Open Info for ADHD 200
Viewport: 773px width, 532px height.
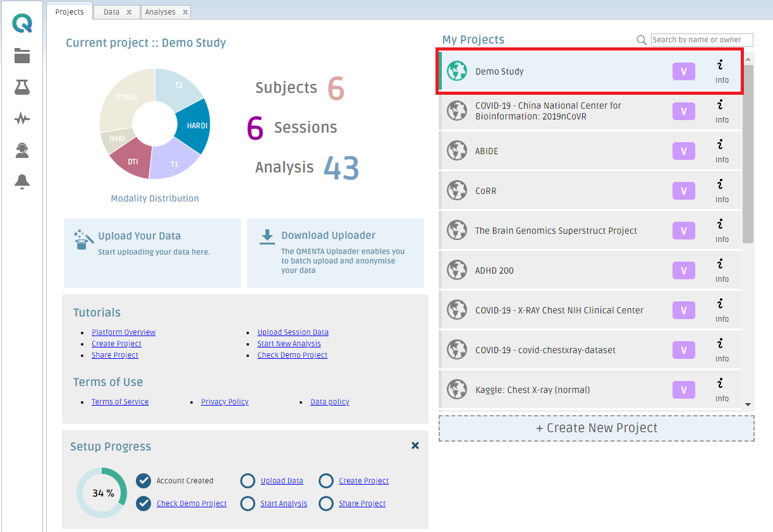coord(722,271)
